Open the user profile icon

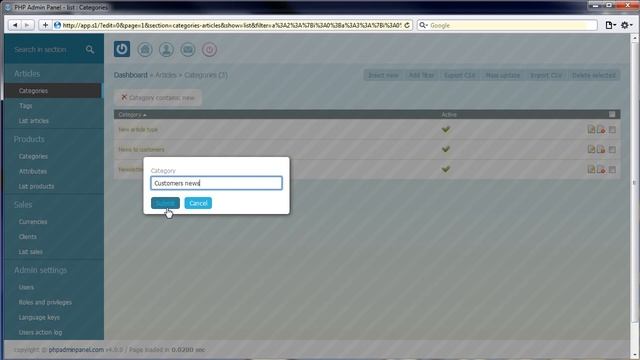[166, 50]
